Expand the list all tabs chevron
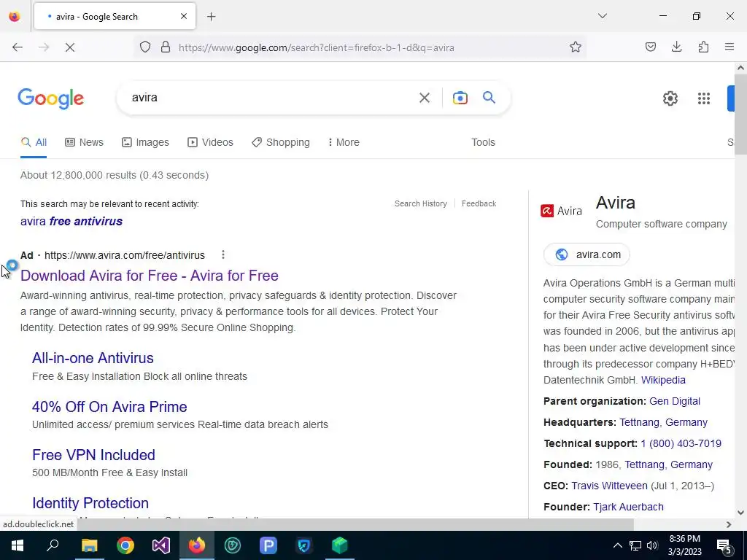 [603, 16]
